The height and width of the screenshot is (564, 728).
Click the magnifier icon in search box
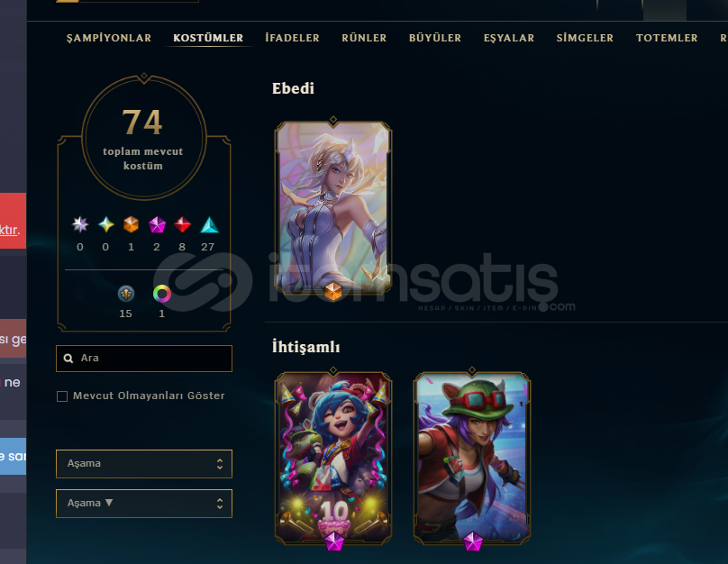click(x=68, y=359)
